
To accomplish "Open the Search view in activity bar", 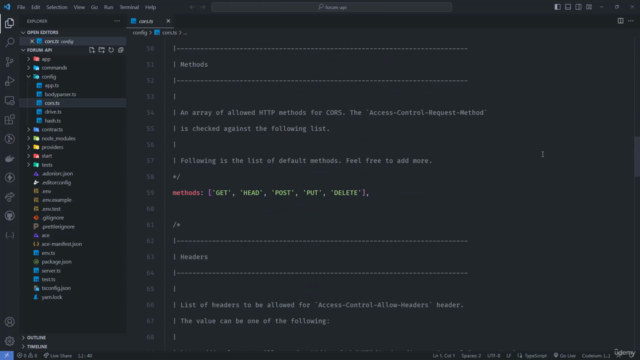I will coord(9,42).
